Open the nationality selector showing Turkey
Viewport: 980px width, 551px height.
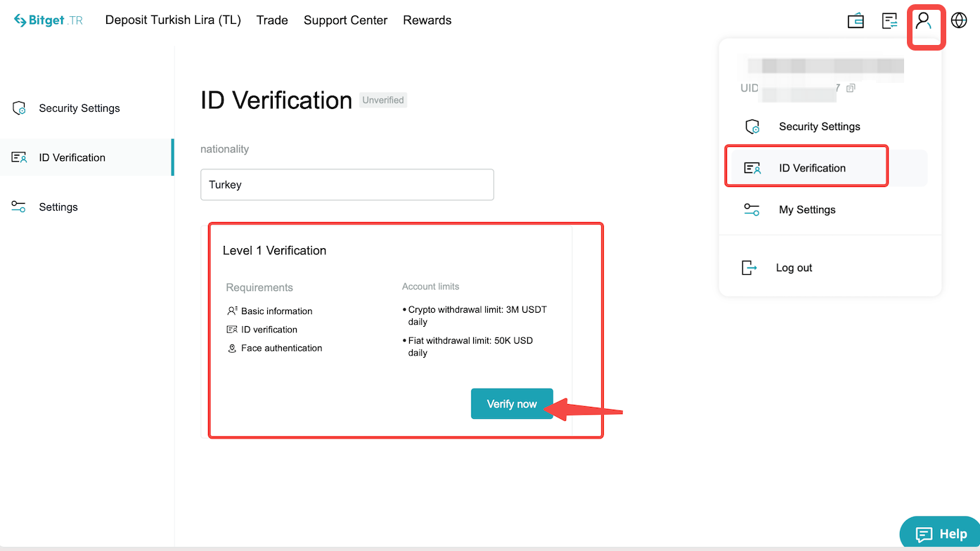[x=347, y=184]
